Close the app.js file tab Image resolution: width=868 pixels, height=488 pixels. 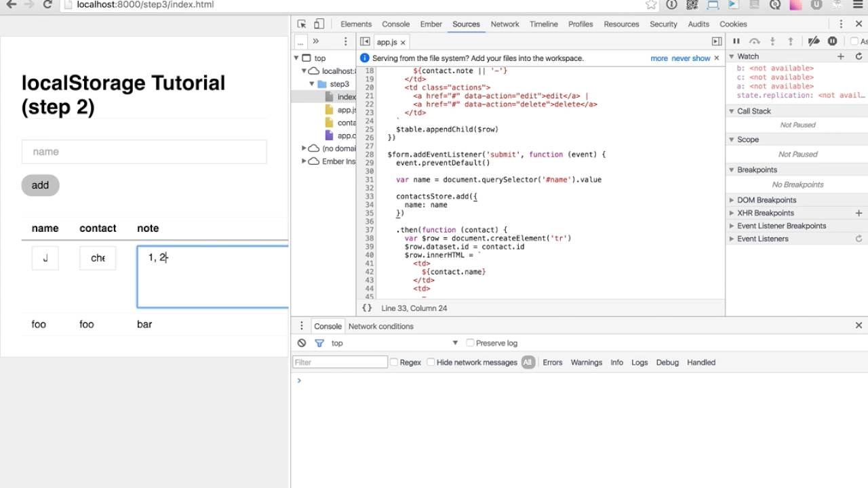pyautogui.click(x=403, y=42)
